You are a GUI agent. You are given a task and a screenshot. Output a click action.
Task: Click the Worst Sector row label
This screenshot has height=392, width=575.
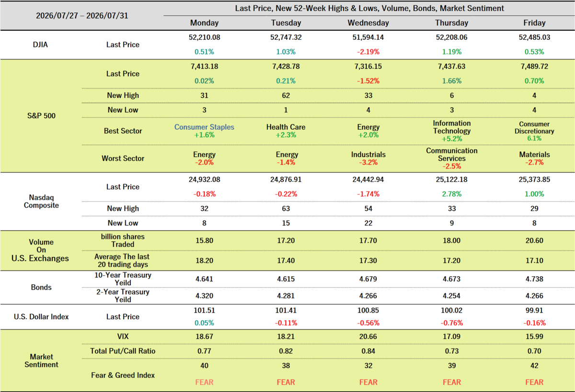[123, 158]
